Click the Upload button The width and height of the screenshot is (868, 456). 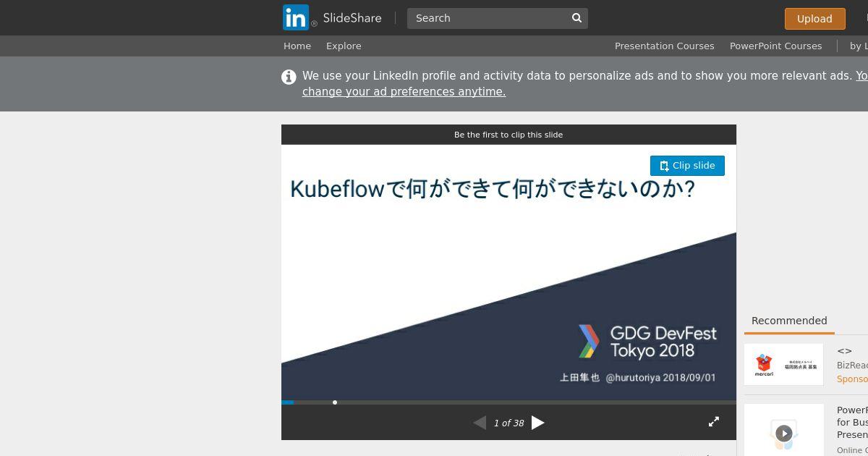pos(814,19)
